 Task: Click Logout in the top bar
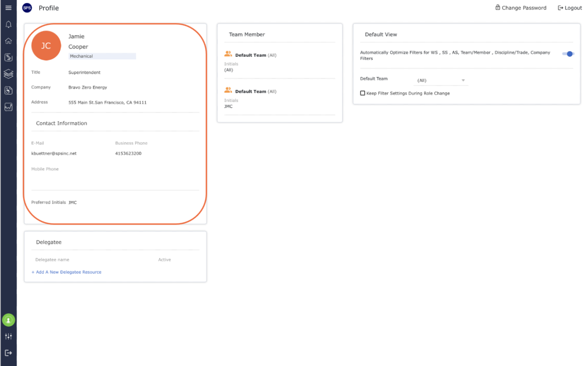[569, 8]
